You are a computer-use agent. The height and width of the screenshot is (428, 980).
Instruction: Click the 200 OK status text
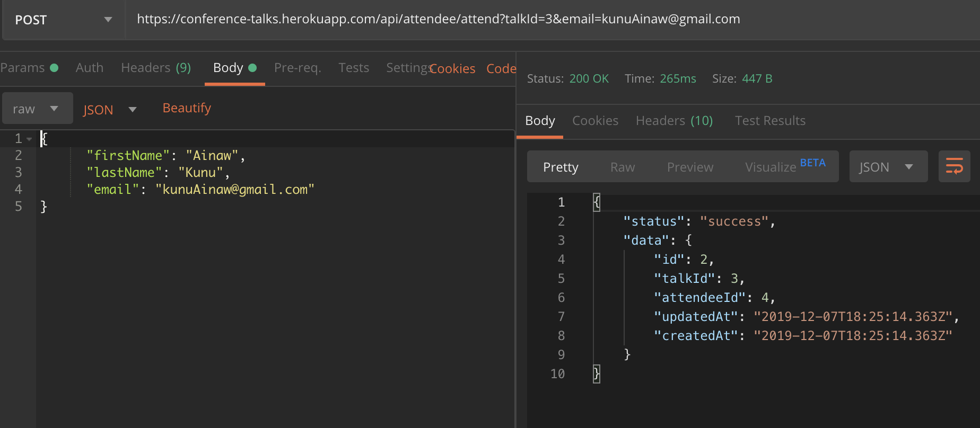[x=589, y=79]
